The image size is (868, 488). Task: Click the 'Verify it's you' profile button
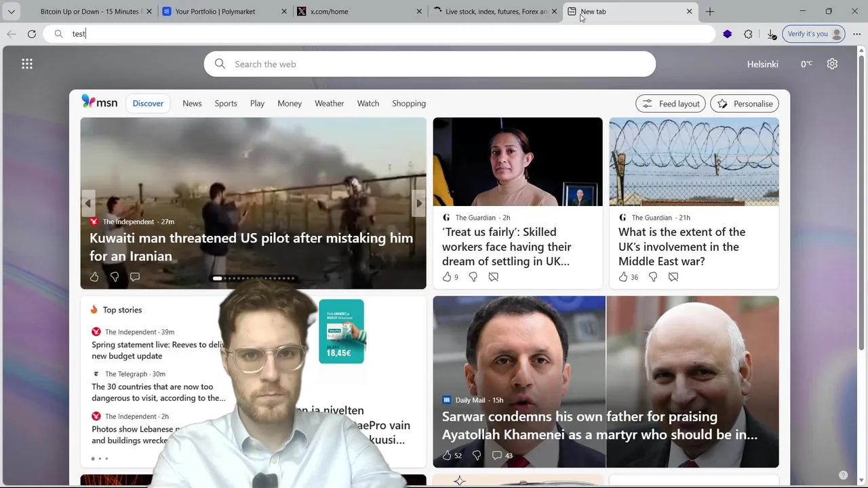tap(813, 34)
